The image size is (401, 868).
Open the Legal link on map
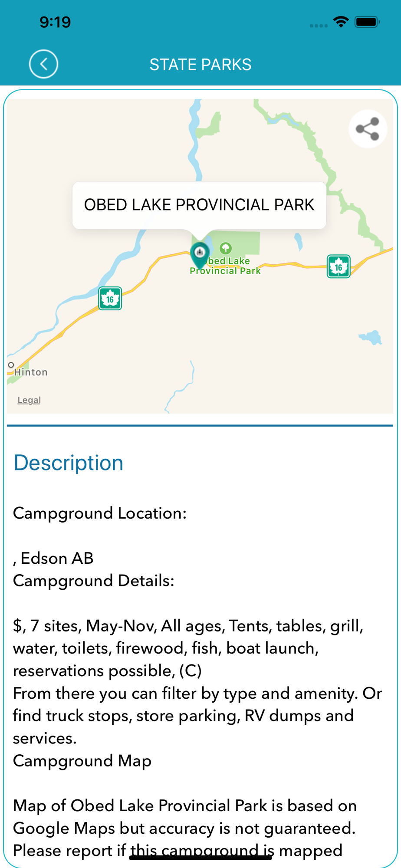[29, 400]
